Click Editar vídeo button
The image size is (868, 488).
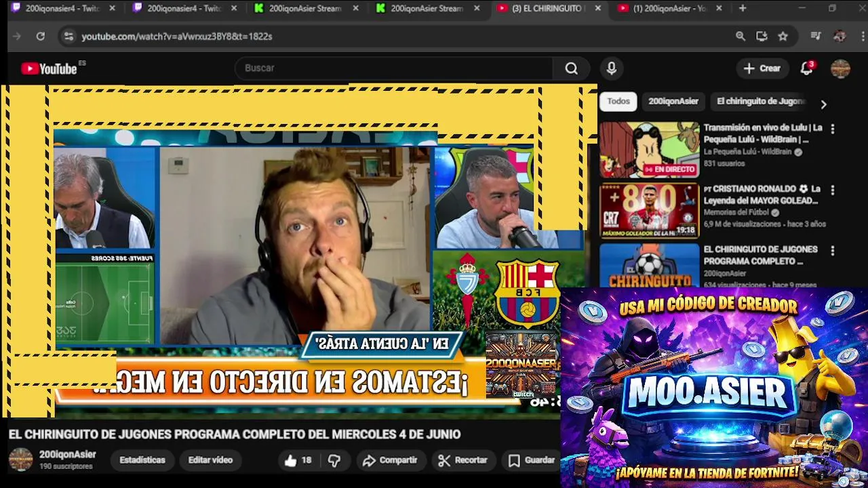pos(210,460)
